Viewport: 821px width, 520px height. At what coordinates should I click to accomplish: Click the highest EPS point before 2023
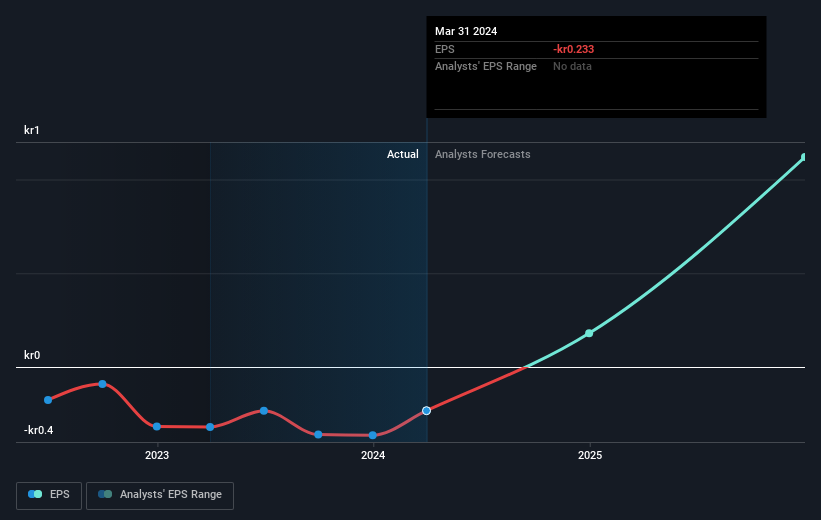[103, 384]
